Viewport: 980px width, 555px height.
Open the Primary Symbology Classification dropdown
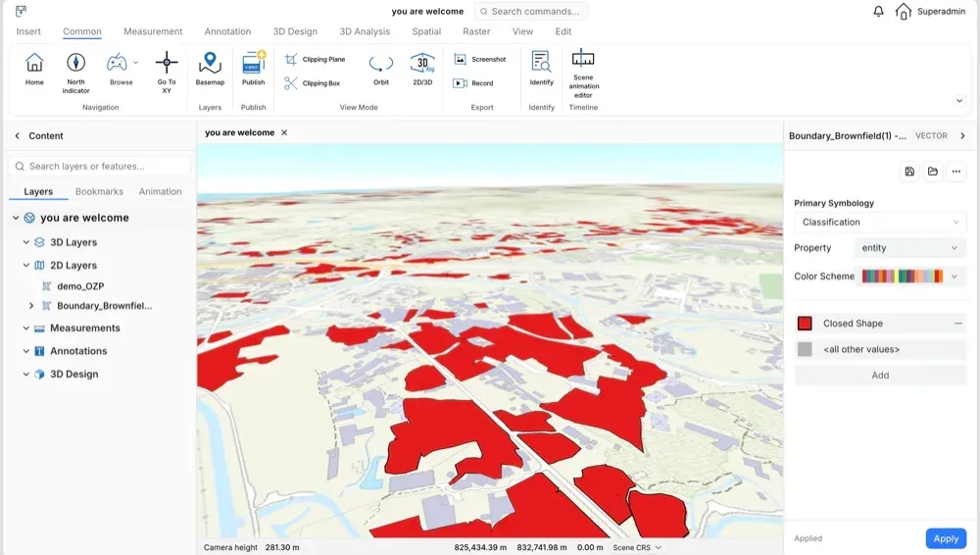point(880,223)
